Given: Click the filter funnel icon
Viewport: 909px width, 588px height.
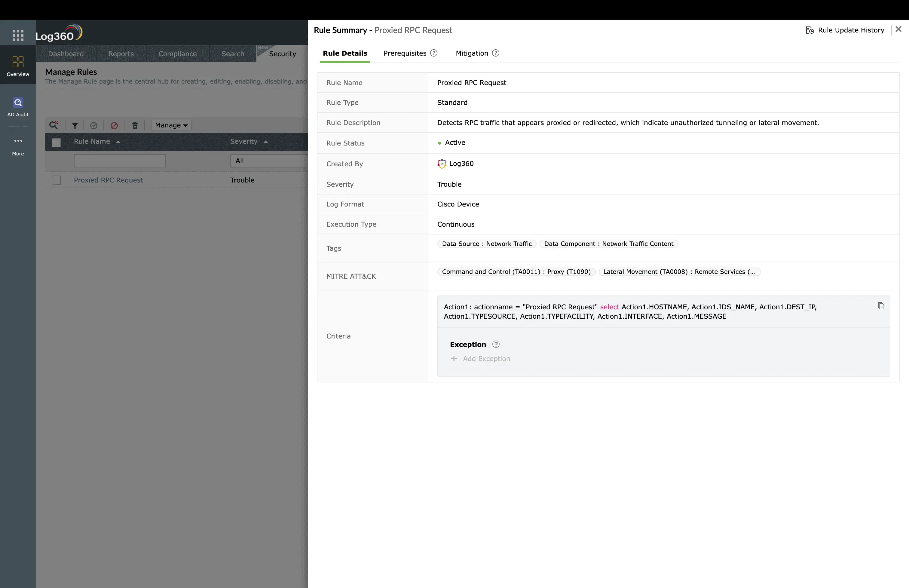Looking at the screenshot, I should 75,126.
